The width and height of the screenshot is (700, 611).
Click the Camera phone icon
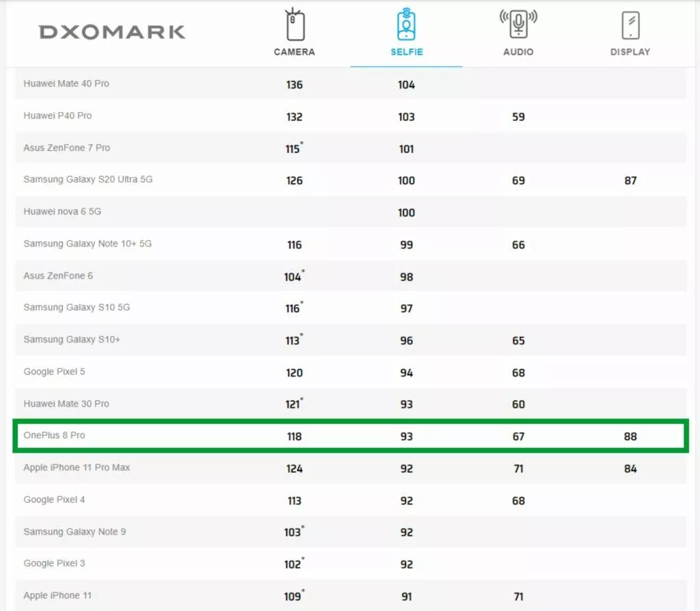click(295, 25)
